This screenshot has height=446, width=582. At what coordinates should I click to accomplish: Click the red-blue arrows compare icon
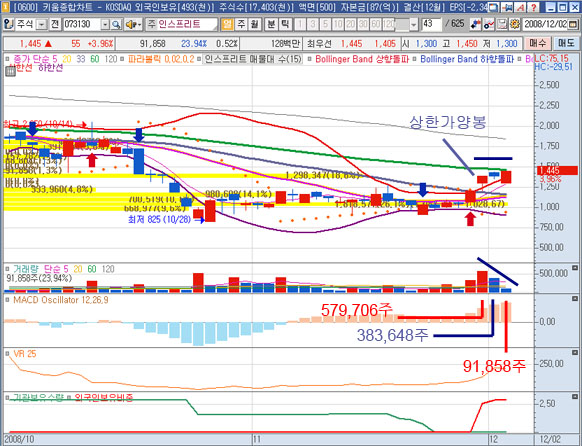475,24
